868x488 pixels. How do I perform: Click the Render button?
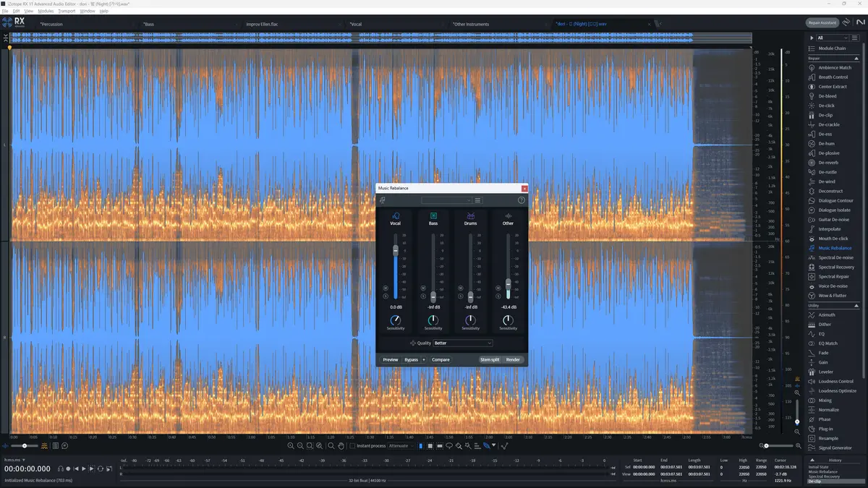(x=513, y=359)
